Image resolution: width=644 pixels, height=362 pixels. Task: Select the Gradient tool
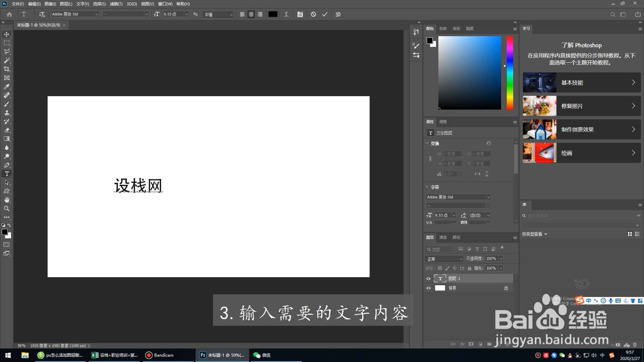coord(7,139)
